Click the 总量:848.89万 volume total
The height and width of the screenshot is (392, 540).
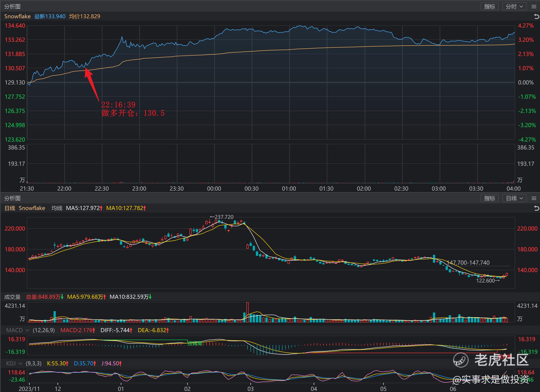point(45,297)
